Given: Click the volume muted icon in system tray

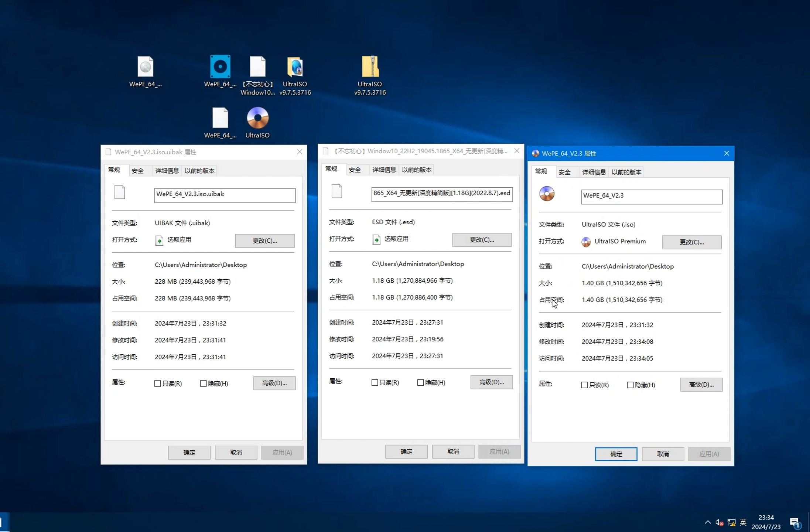Looking at the screenshot, I should (719, 522).
